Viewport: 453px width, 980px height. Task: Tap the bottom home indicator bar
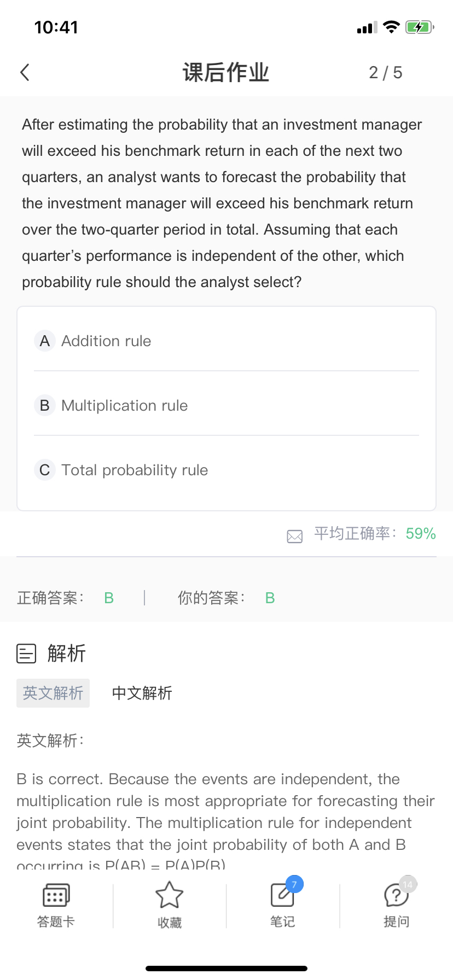tap(226, 968)
